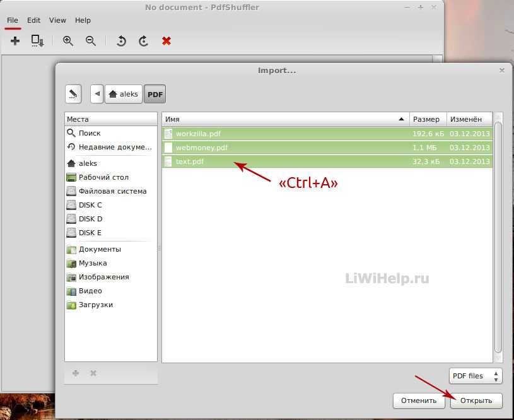The image size is (514, 420).
Task: Rotate pages left with the counterclockwise icon
Action: 121,41
